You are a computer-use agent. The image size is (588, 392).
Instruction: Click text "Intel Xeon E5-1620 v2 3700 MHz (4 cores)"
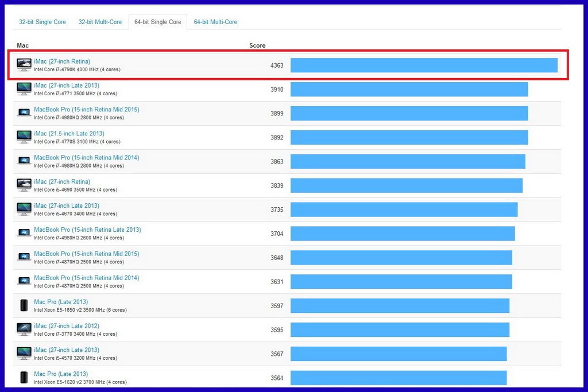80,382
